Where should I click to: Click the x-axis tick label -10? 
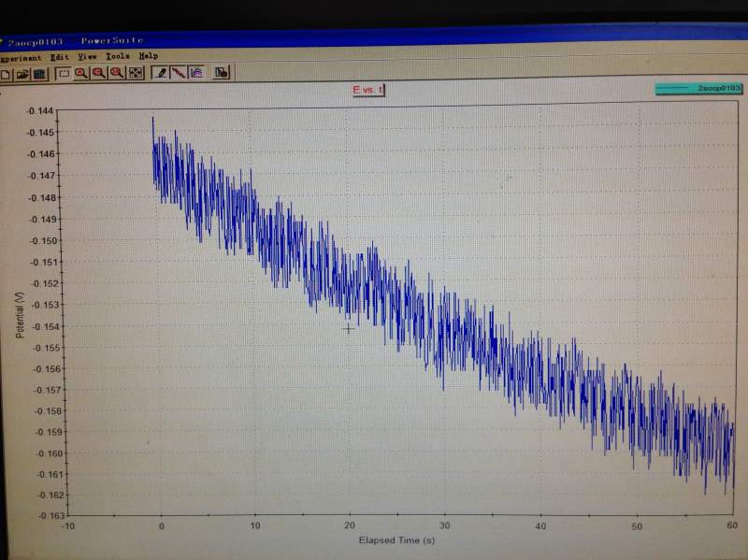(67, 526)
